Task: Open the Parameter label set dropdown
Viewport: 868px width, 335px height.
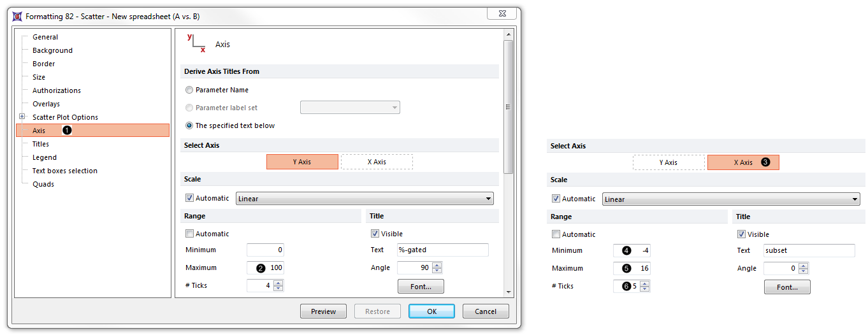Action: 395,108
